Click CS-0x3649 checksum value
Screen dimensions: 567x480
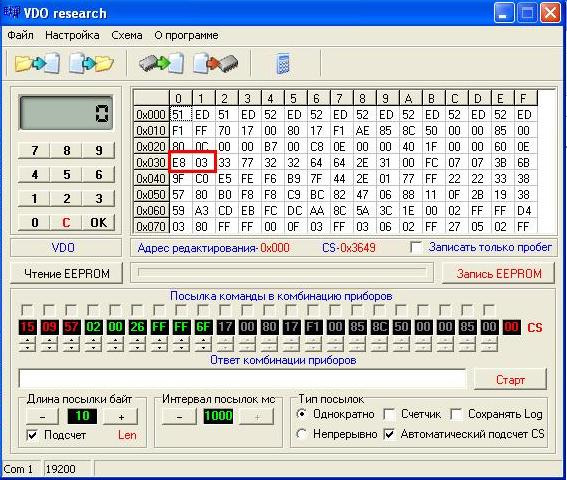point(348,248)
